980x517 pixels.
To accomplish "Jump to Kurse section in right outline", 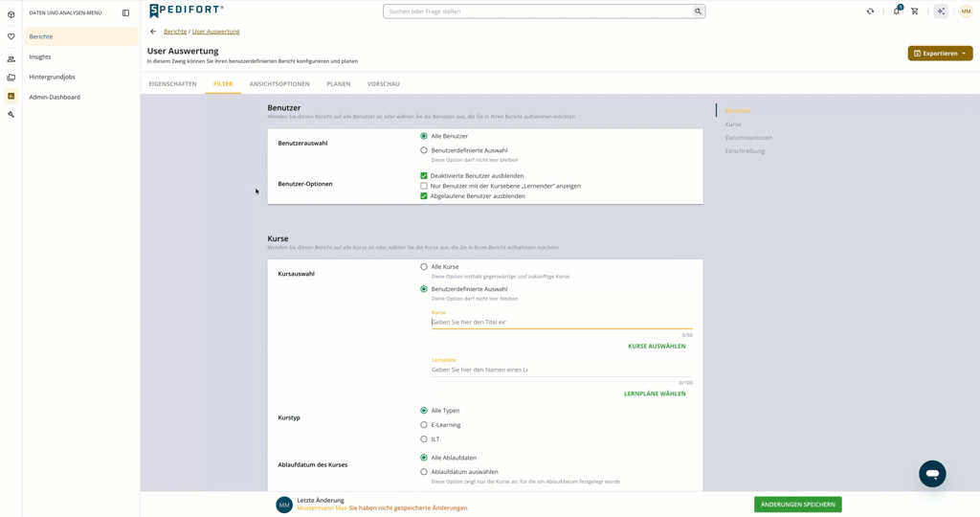I will click(733, 124).
